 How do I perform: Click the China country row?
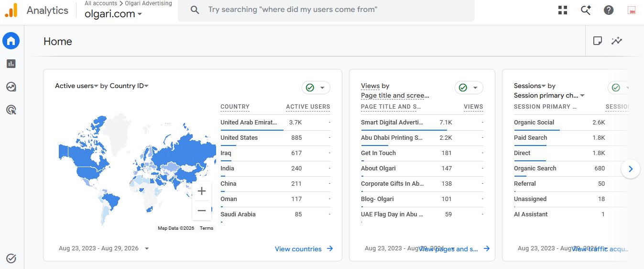tap(275, 184)
